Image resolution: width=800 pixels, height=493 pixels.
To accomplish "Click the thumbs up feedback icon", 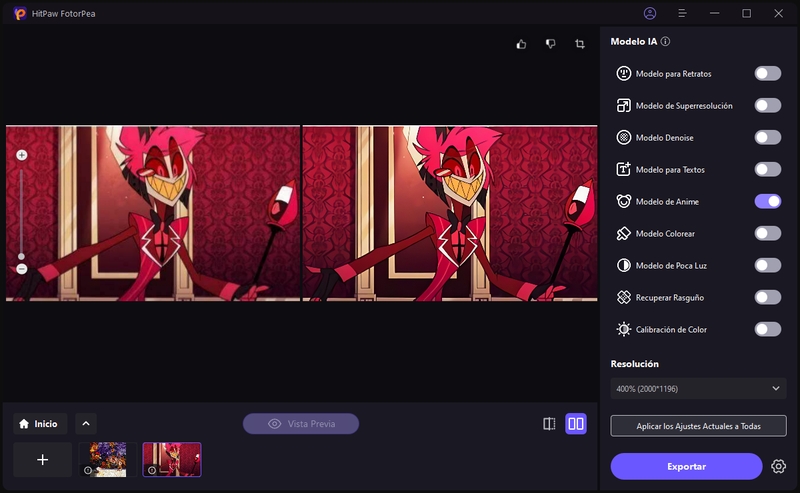I will pyautogui.click(x=521, y=44).
